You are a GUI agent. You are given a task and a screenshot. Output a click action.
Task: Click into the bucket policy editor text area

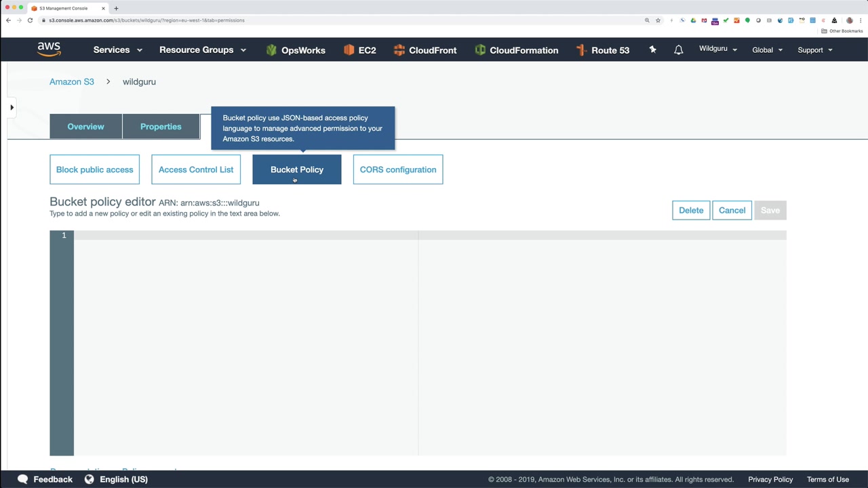(430, 343)
